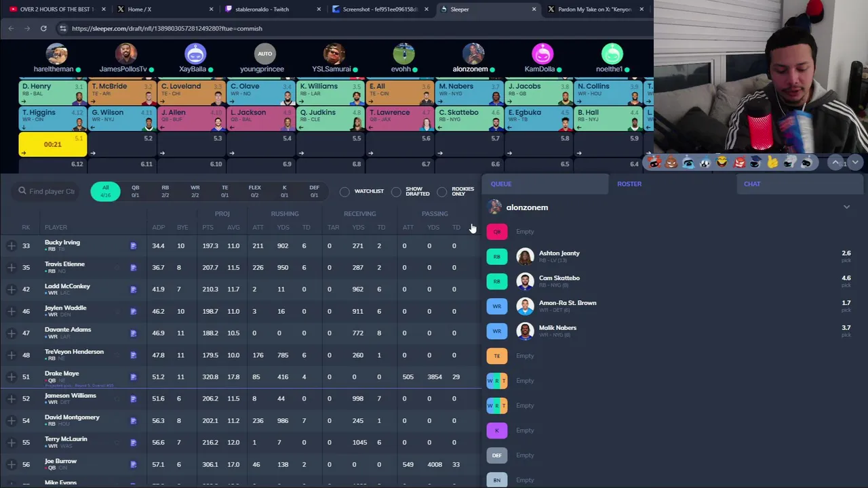Image resolution: width=868 pixels, height=488 pixels.
Task: Open Bucky Irving's player news note icon
Action: coord(134,246)
